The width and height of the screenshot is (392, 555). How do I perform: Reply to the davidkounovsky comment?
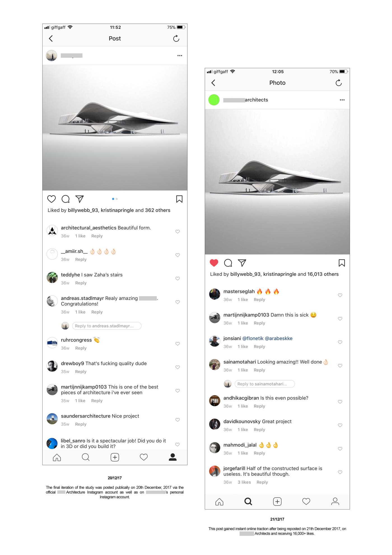click(259, 430)
